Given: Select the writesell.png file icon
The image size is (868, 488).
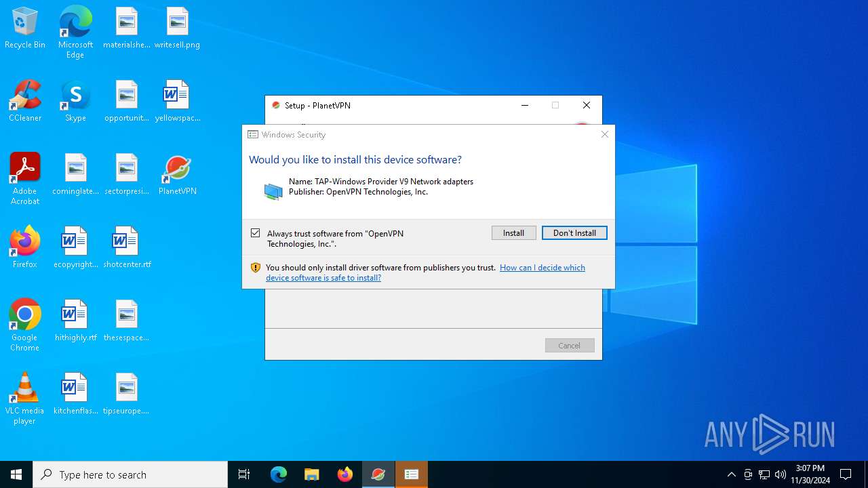Looking at the screenshot, I should click(177, 28).
